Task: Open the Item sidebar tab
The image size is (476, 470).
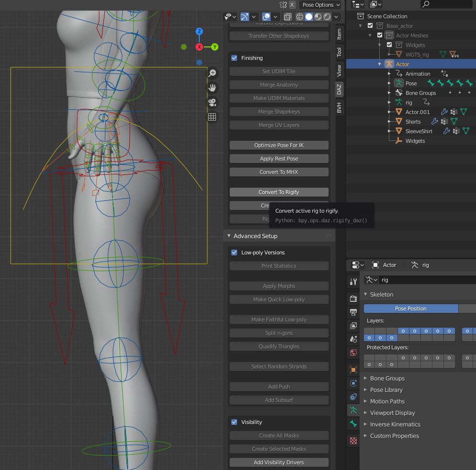Action: point(339,34)
